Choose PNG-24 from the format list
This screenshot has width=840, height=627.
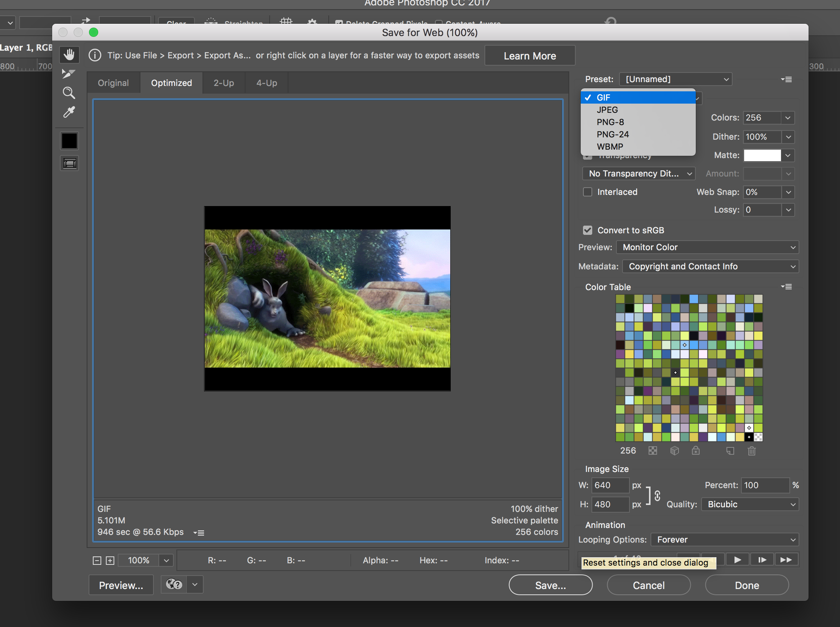click(x=638, y=134)
